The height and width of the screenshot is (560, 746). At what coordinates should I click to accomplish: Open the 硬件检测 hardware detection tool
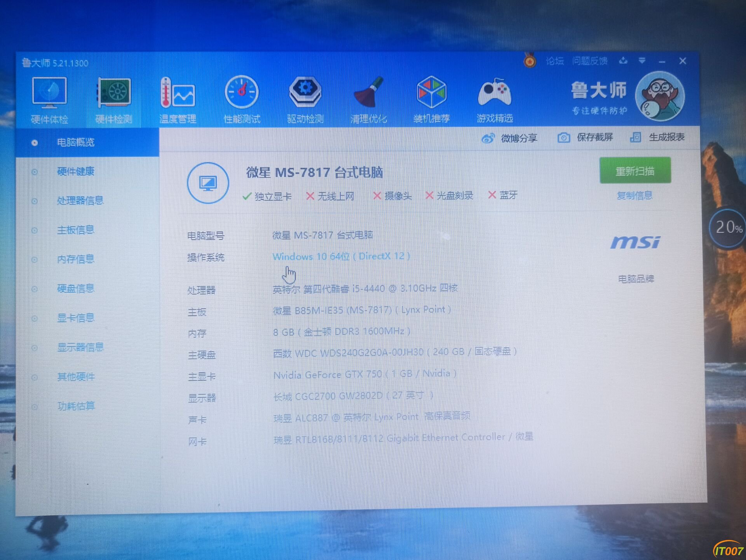[113, 100]
